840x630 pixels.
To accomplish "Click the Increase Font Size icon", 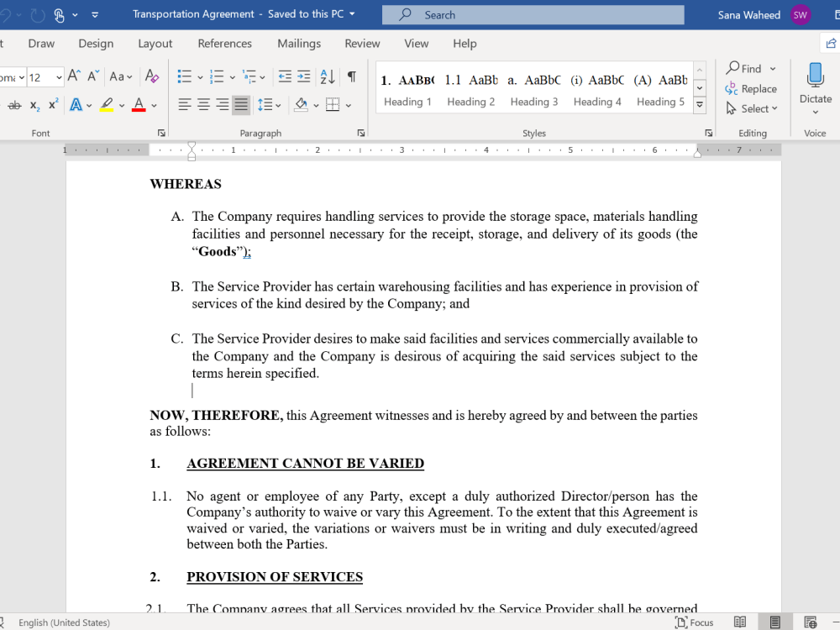I will (74, 76).
